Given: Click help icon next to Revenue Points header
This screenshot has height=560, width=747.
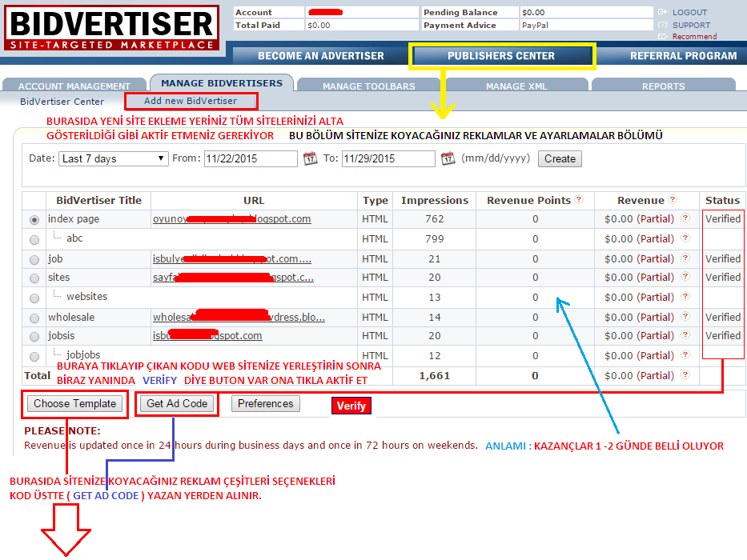Looking at the screenshot, I should [579, 199].
